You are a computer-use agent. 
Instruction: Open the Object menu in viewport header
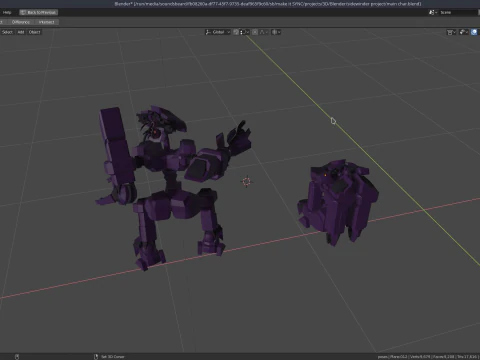[x=34, y=32]
